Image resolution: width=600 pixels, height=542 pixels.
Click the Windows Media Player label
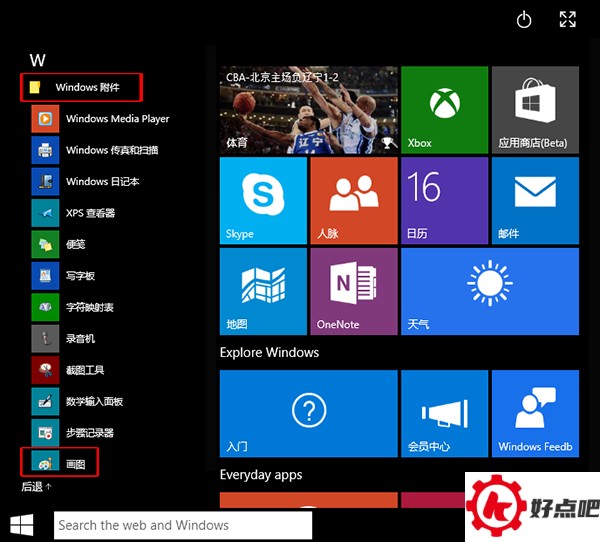point(117,119)
